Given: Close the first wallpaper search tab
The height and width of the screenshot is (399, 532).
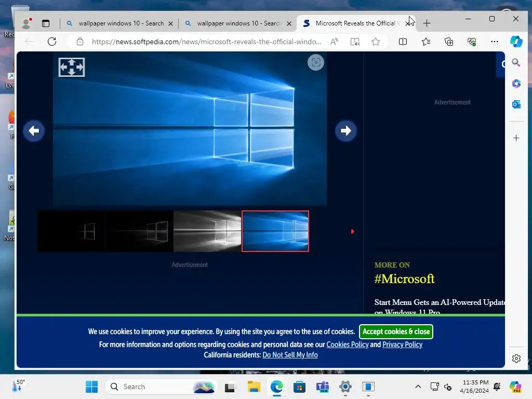Looking at the screenshot, I should [x=170, y=24].
